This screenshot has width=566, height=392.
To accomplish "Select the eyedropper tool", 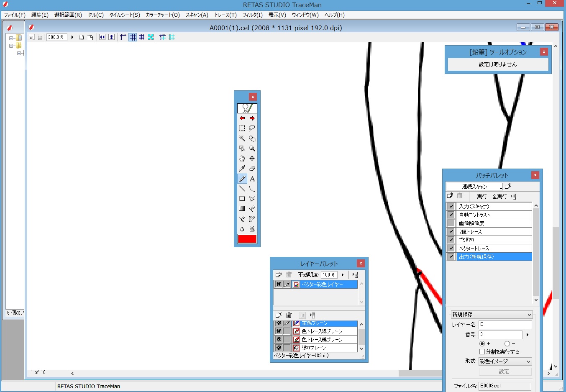I will (242, 169).
